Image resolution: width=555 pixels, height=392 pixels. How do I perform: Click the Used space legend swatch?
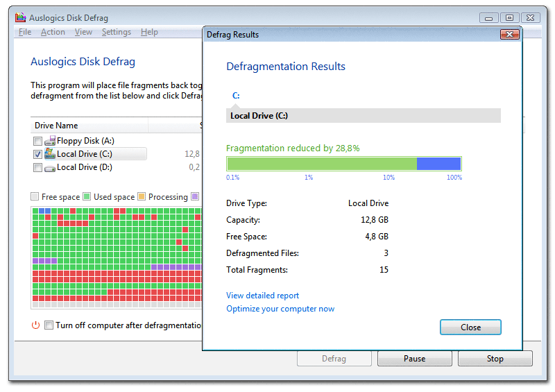coord(87,196)
